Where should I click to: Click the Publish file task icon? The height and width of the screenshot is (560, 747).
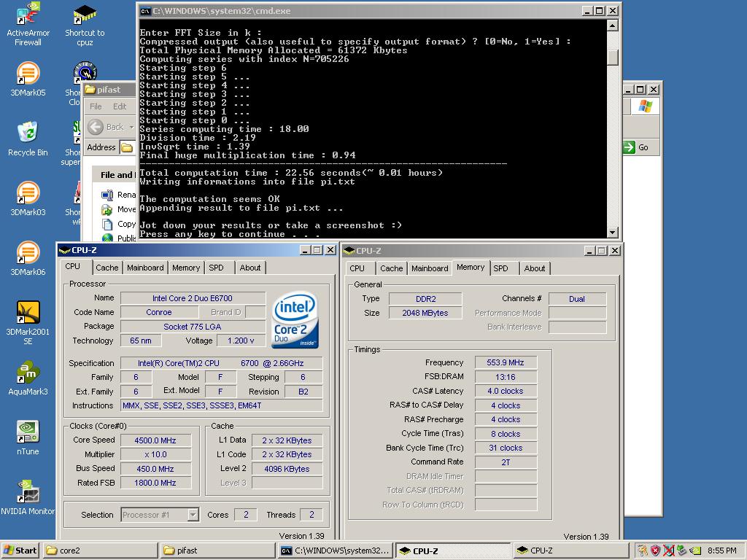(107, 238)
